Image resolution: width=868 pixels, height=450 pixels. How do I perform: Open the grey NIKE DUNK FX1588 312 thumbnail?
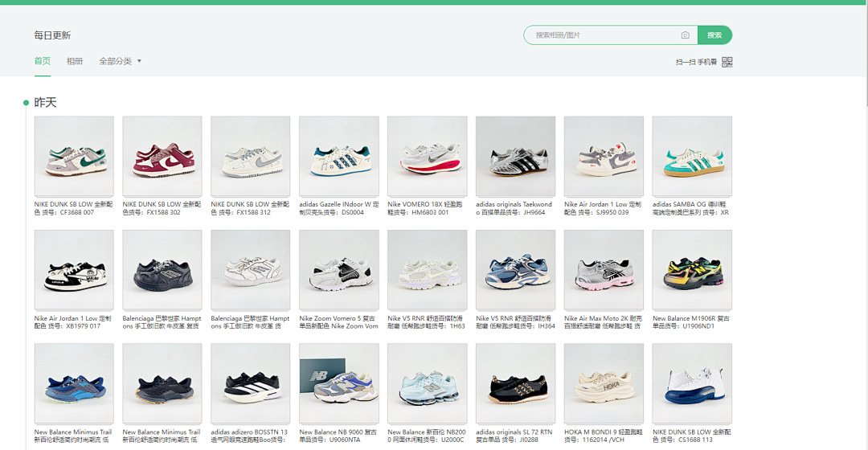pyautogui.click(x=251, y=156)
